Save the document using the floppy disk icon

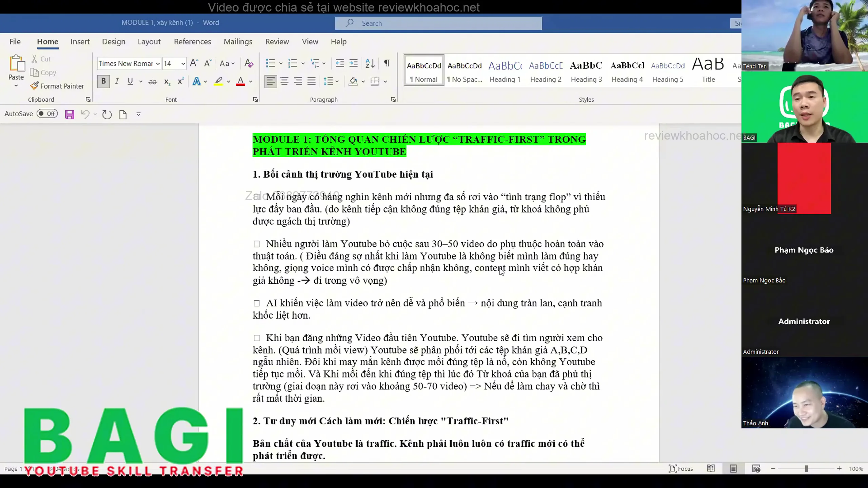point(70,114)
